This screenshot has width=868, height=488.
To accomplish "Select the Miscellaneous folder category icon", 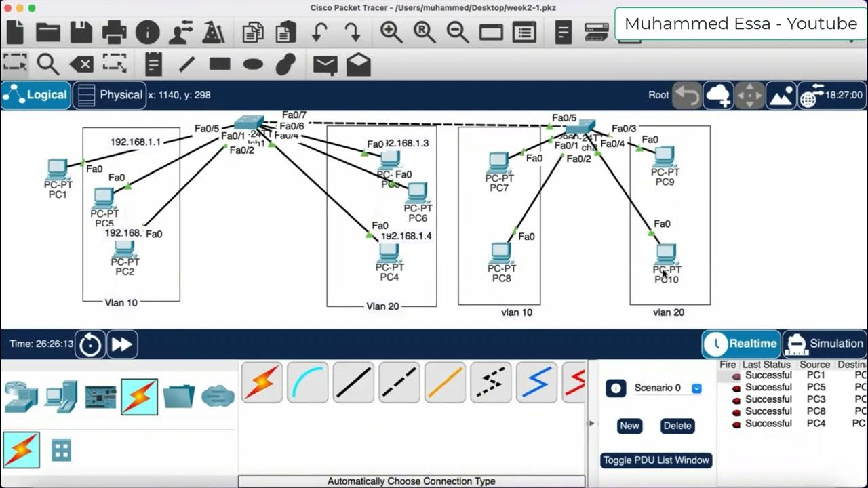I will tap(179, 396).
